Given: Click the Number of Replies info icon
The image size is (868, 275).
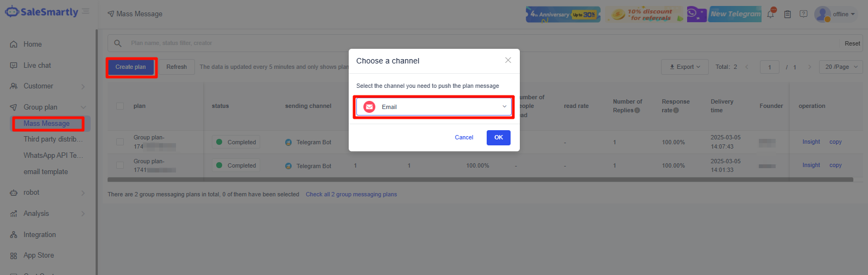Looking at the screenshot, I should tap(637, 110).
